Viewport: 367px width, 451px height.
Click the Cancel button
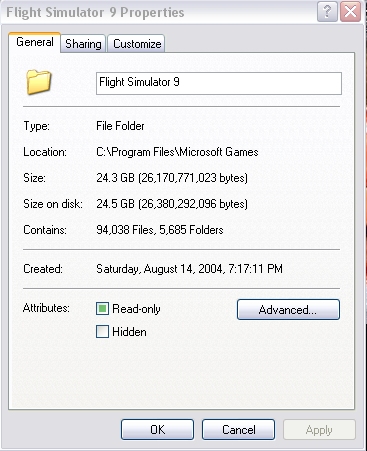tap(239, 430)
